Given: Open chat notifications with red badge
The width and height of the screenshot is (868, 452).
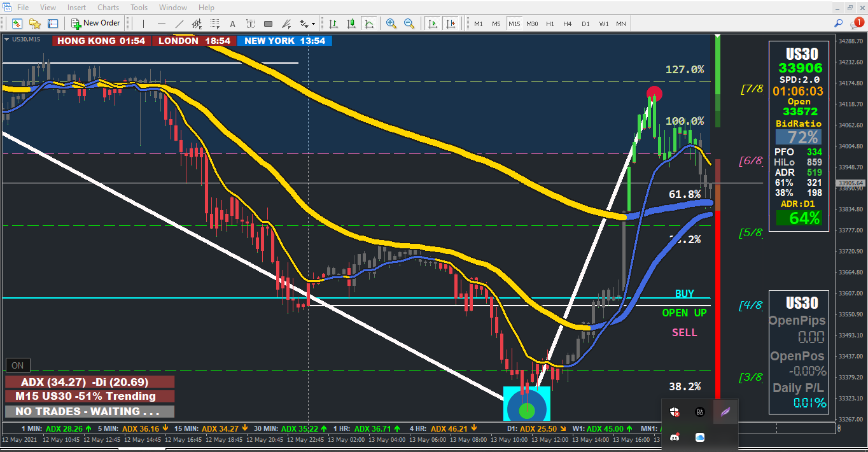Looking at the screenshot, I should 857,24.
